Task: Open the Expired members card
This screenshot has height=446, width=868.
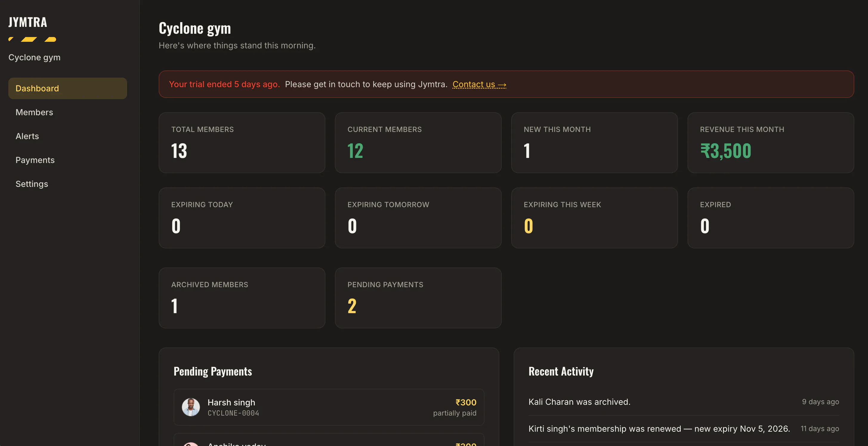Action: 771,218
